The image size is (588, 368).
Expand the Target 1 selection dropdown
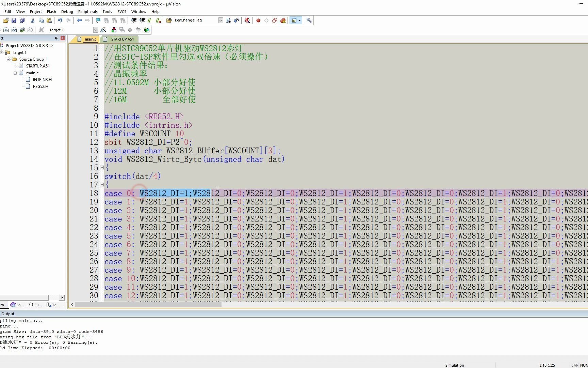click(96, 30)
